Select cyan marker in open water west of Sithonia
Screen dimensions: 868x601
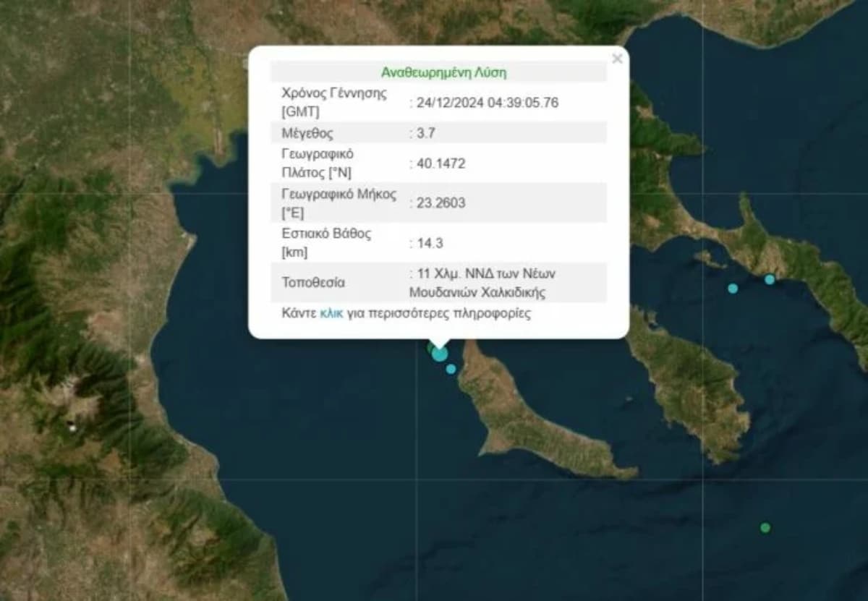[733, 289]
